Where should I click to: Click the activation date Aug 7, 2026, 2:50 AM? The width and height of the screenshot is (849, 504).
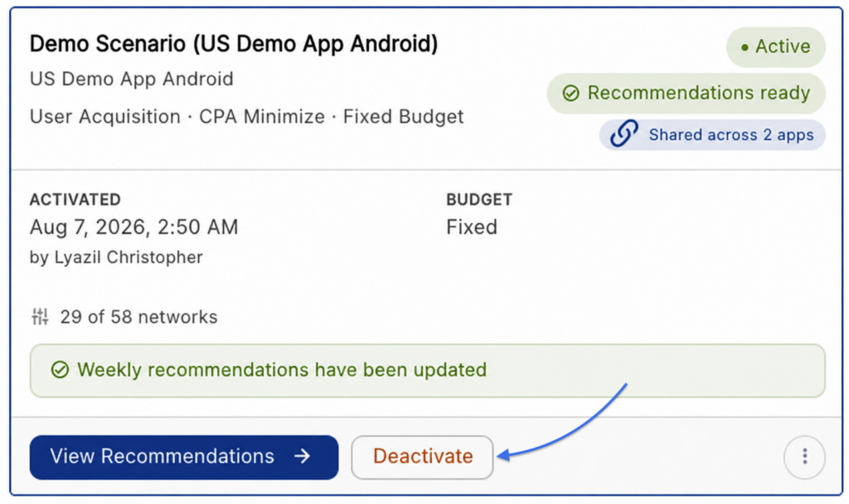[133, 227]
